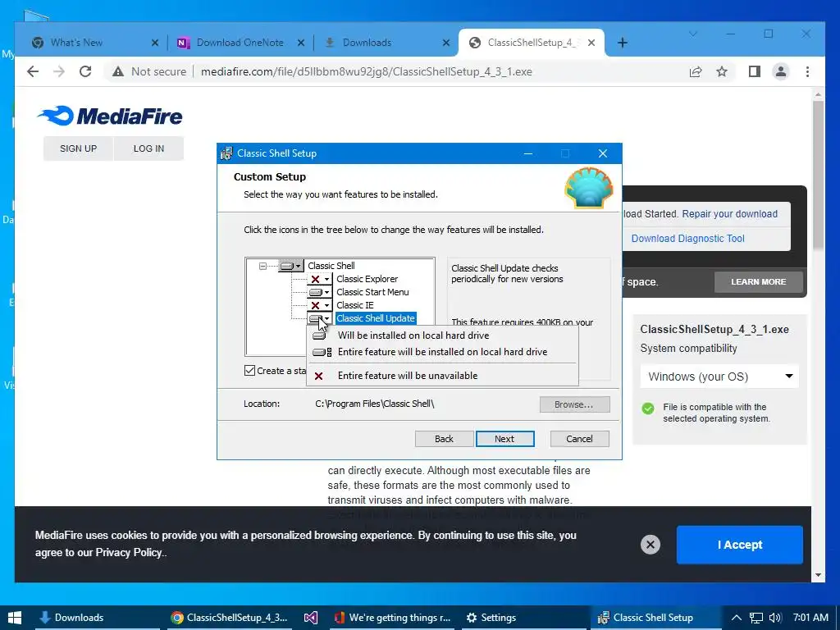This screenshot has height=630, width=840.
Task: Open the ClassicShellSetup Chrome taskbar item
Action: click(230, 618)
